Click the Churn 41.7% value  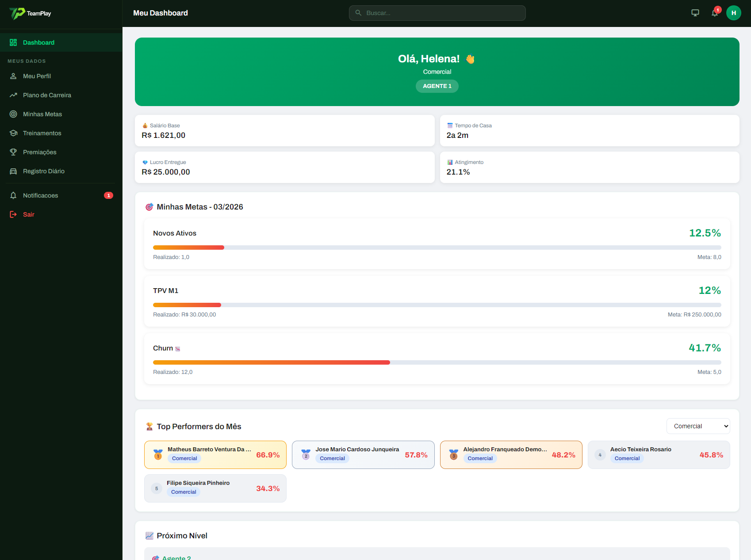pyautogui.click(x=705, y=348)
